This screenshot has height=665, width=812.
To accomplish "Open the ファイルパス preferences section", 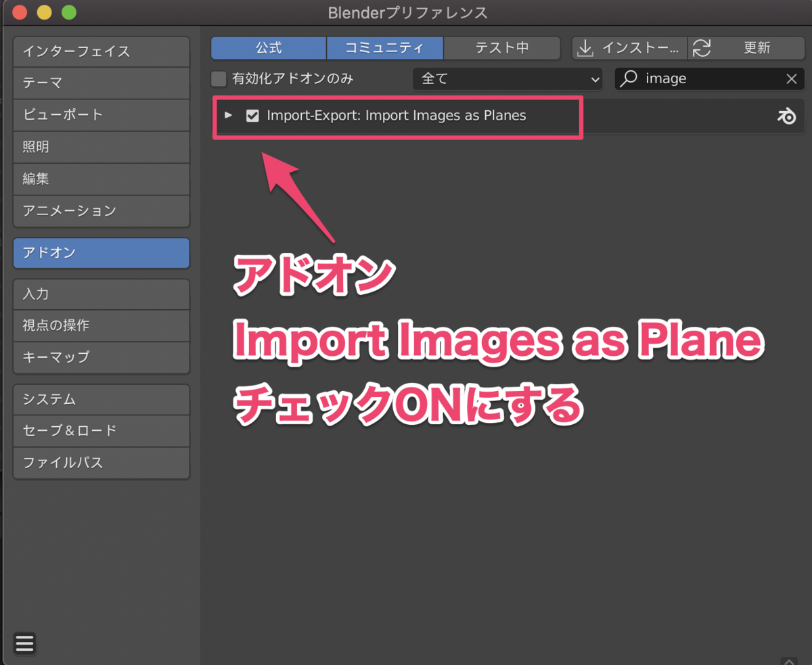I will tap(101, 463).
